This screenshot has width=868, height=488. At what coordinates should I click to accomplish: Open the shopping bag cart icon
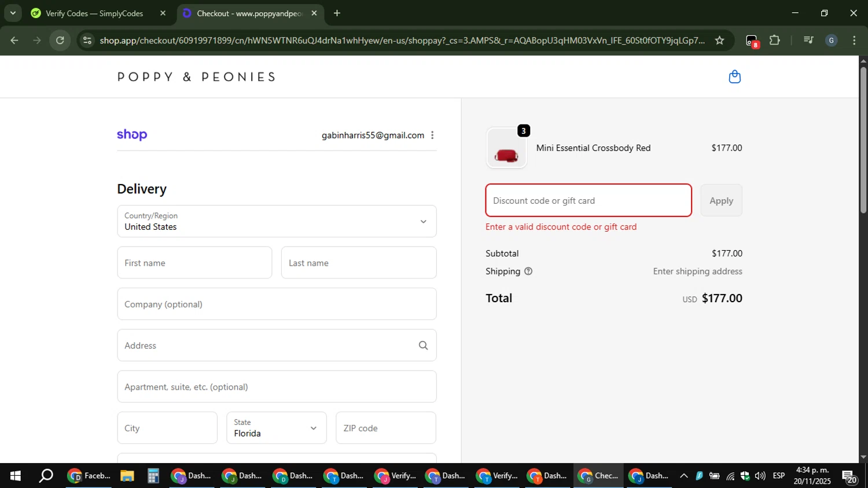pyautogui.click(x=734, y=77)
